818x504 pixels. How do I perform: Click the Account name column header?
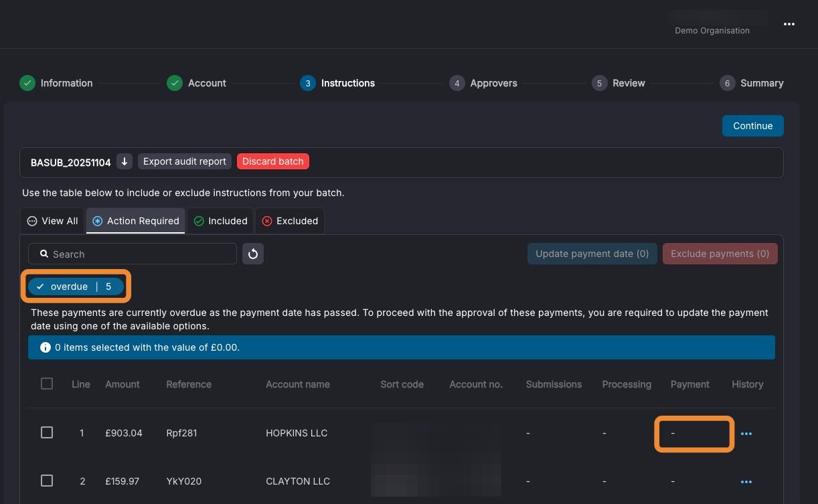pyautogui.click(x=298, y=384)
